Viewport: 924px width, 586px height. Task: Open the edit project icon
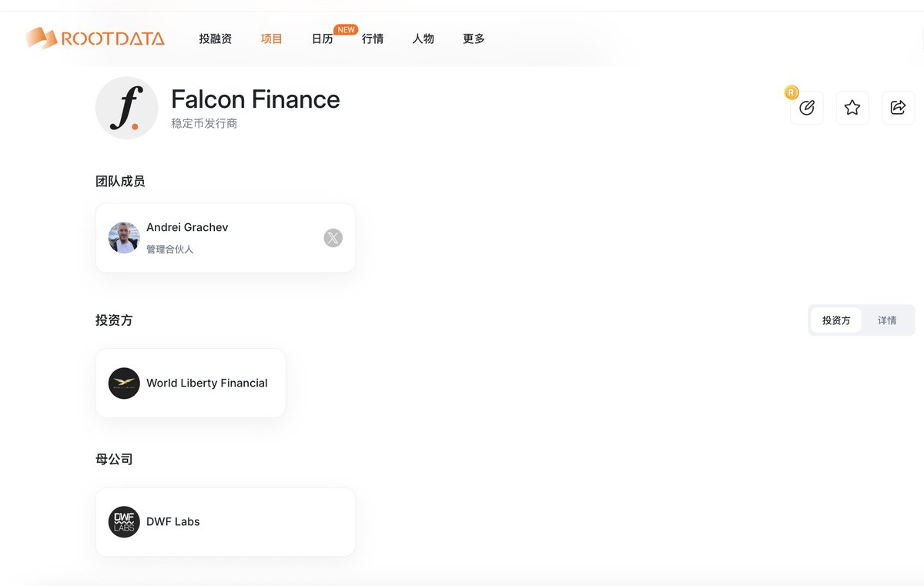(807, 108)
